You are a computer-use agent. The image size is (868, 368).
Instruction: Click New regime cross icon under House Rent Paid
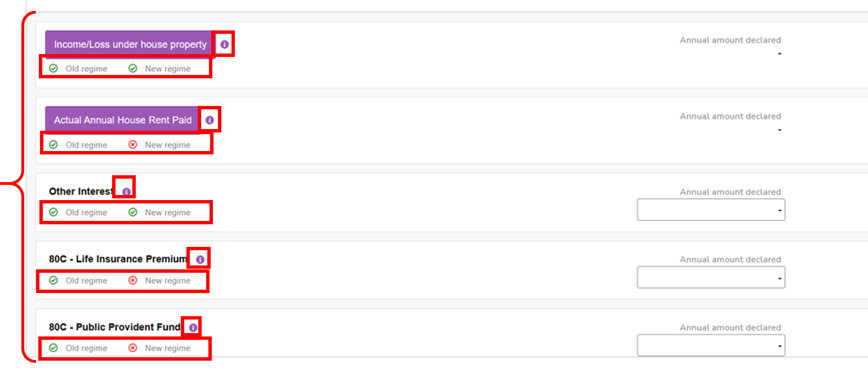click(x=133, y=145)
